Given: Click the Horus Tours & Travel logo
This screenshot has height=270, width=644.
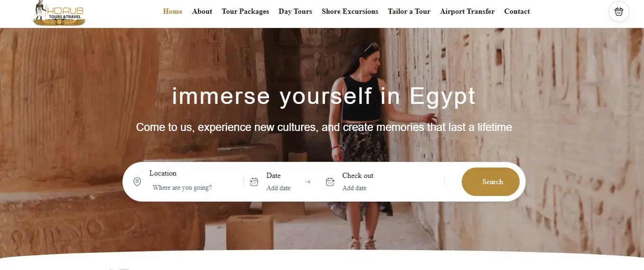Looking at the screenshot, I should [x=59, y=13].
